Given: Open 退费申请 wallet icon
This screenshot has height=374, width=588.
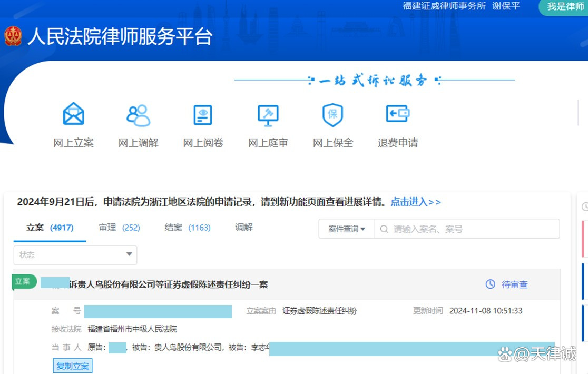Looking at the screenshot, I should tap(397, 114).
